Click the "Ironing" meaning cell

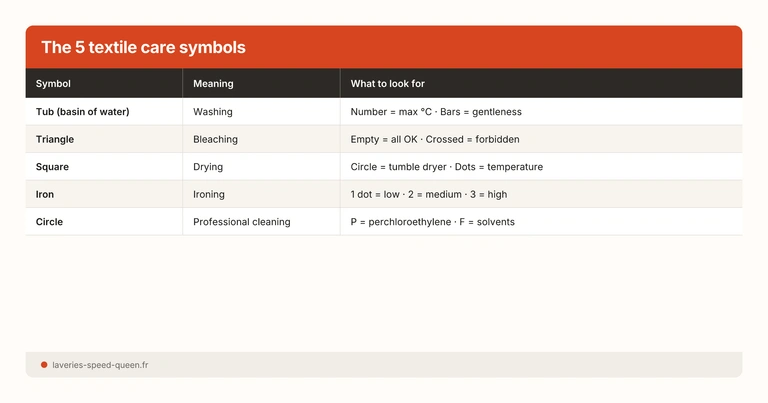point(209,194)
